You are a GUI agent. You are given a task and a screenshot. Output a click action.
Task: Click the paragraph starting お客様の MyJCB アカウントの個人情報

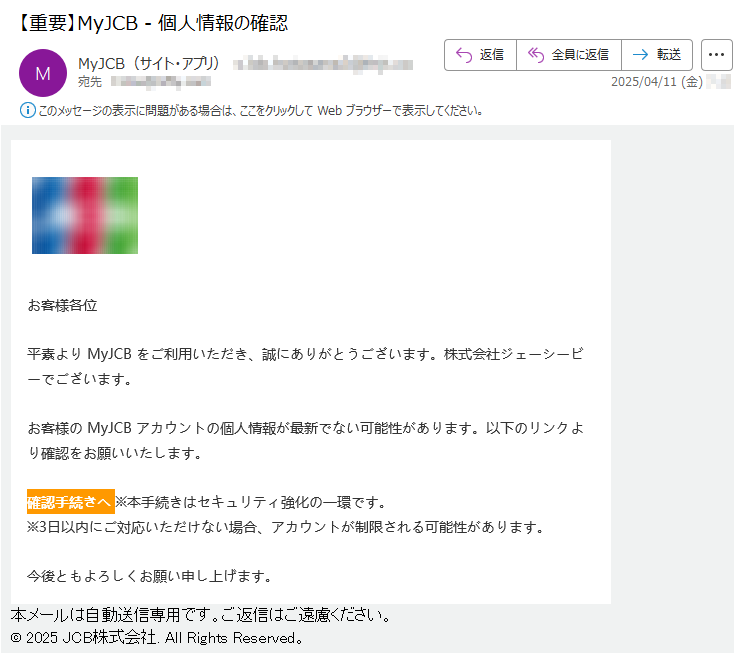305,440
